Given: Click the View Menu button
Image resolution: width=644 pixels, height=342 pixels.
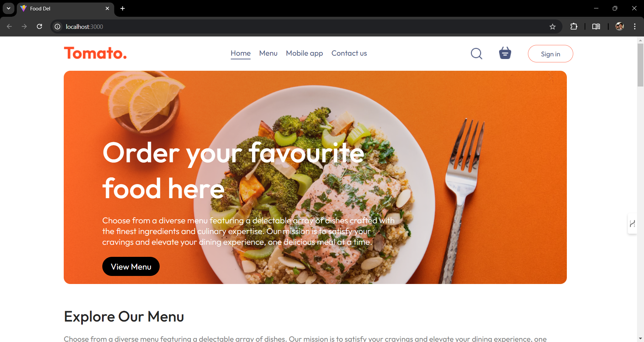Looking at the screenshot, I should (x=131, y=267).
